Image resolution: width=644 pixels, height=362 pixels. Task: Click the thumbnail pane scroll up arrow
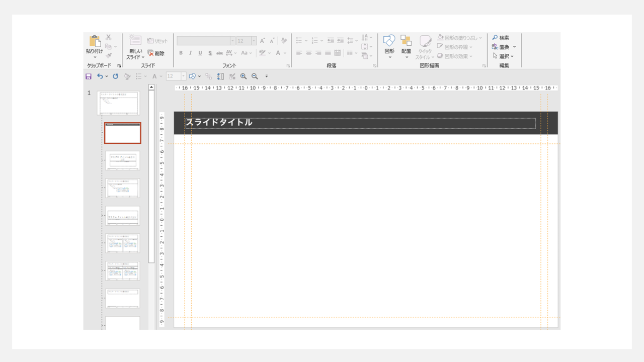click(151, 87)
